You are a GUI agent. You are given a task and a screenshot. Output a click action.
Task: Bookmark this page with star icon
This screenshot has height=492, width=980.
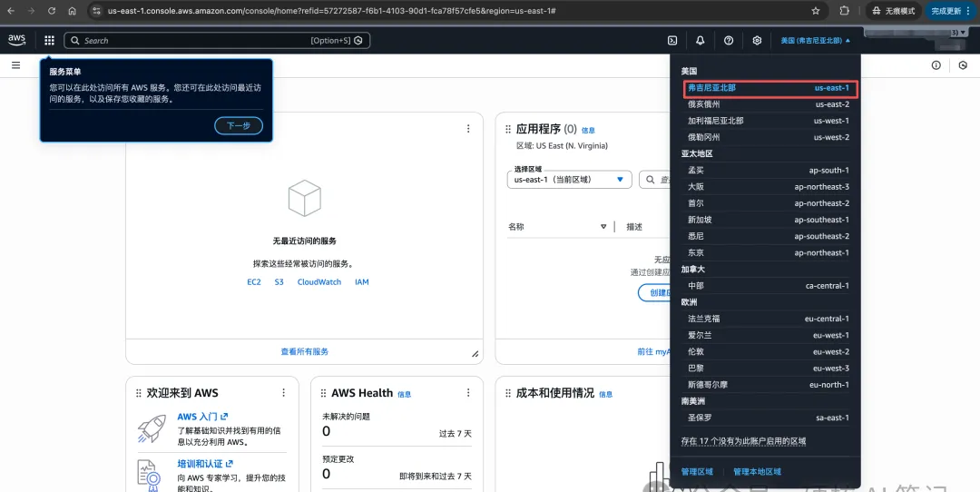pos(816,11)
